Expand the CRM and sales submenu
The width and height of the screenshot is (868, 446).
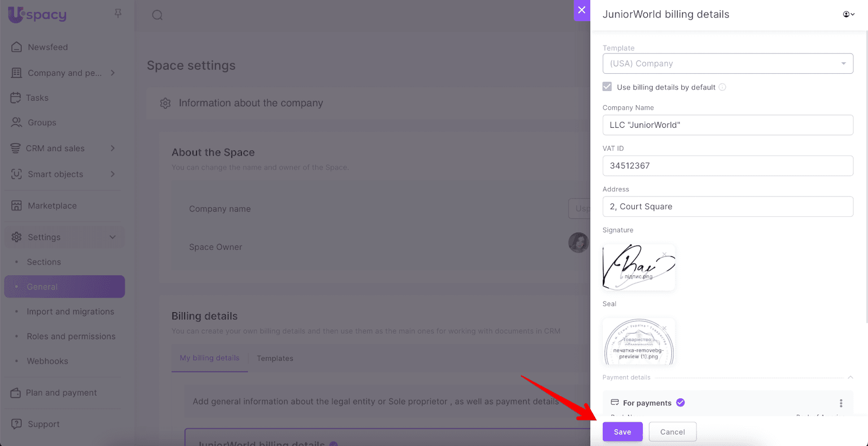[112, 148]
